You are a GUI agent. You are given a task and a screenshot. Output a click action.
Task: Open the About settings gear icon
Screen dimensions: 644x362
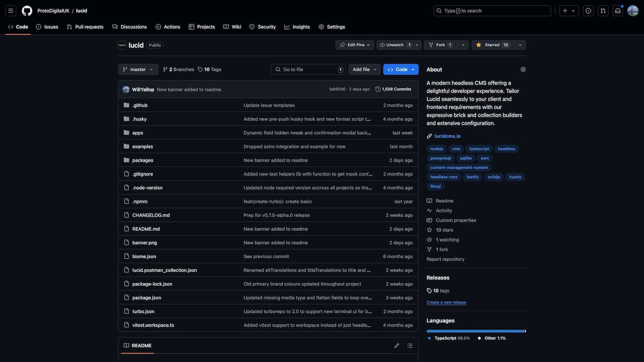point(523,69)
